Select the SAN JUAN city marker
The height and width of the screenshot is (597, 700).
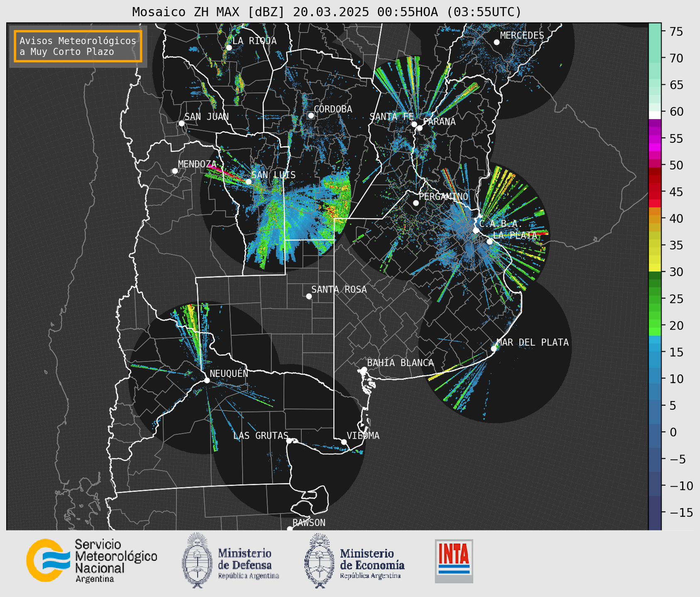coord(181,123)
